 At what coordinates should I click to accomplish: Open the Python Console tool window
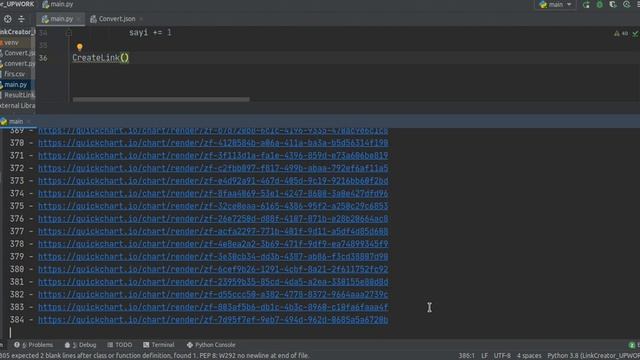pyautogui.click(x=211, y=345)
